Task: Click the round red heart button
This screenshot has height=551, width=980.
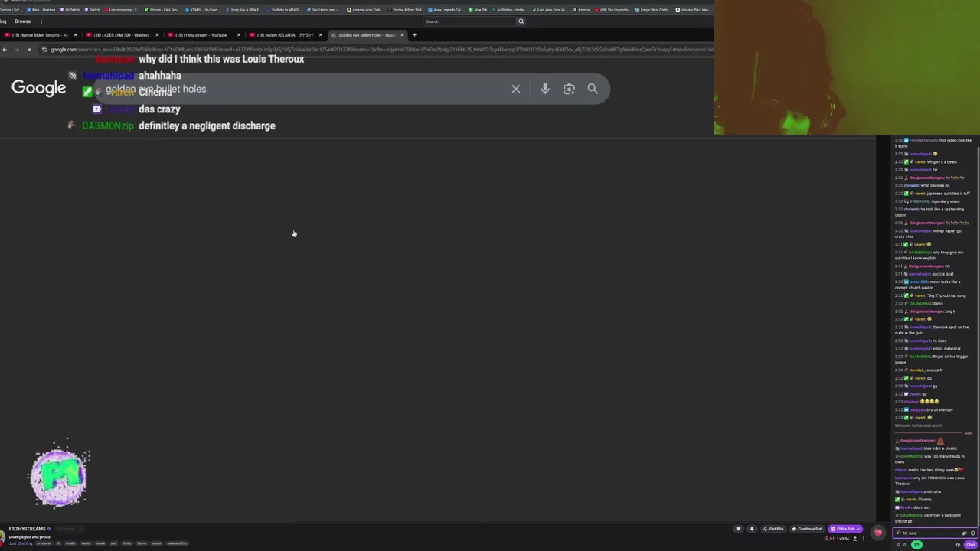Action: coord(878,533)
